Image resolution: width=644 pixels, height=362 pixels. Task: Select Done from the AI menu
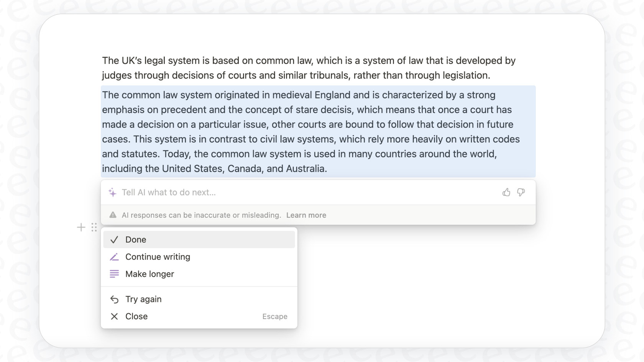pos(136,239)
